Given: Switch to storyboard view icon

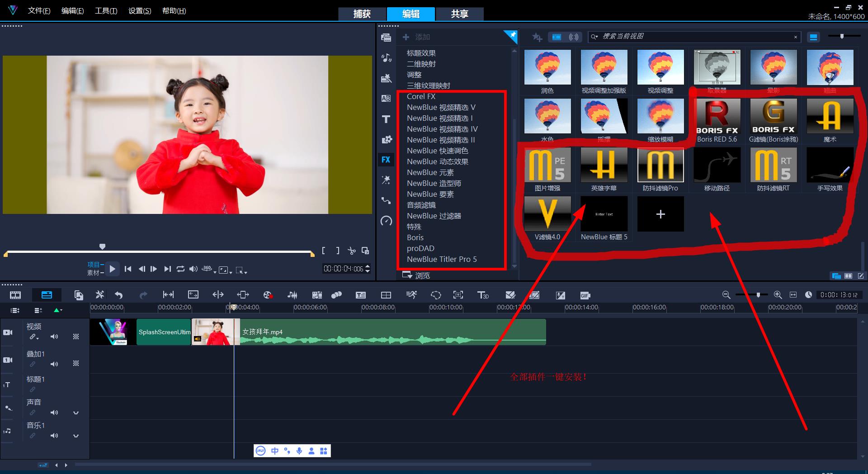Looking at the screenshot, I should 15,295.
